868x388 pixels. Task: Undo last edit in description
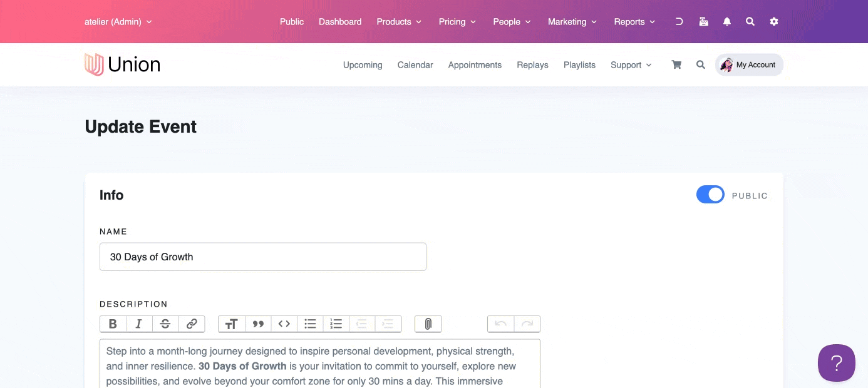click(x=500, y=324)
